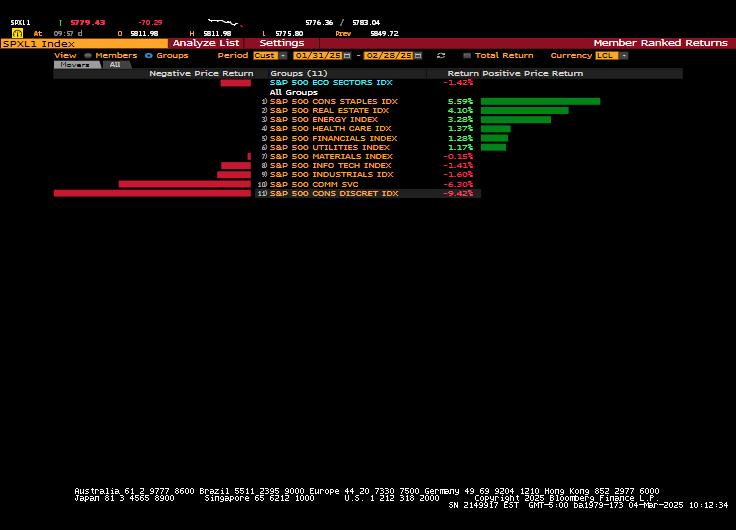Open S&P 500 UTILITIES INDEX row
Screen dimensions: 736x530
(330, 147)
